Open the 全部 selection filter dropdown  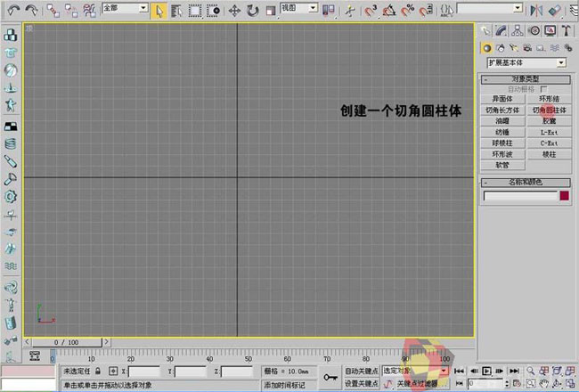[143, 8]
